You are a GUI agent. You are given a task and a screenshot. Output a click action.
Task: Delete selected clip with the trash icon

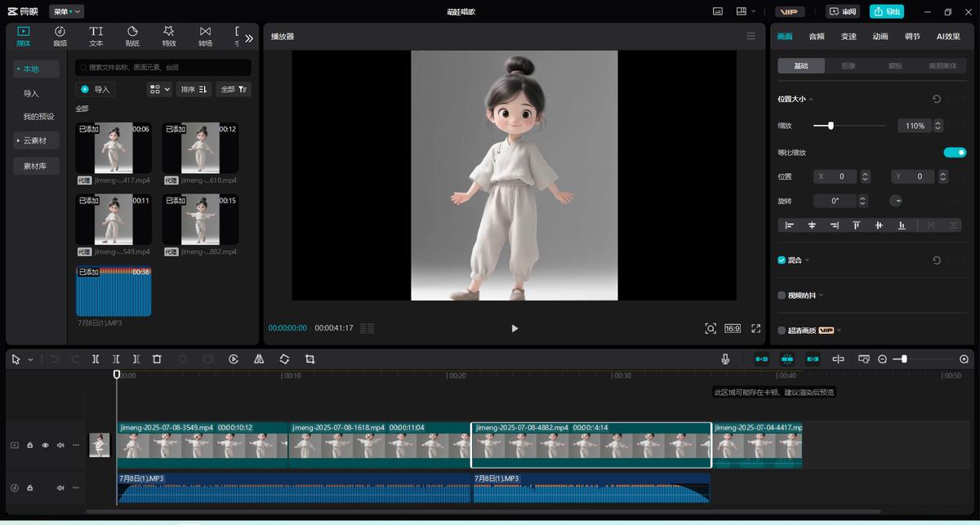tap(157, 359)
